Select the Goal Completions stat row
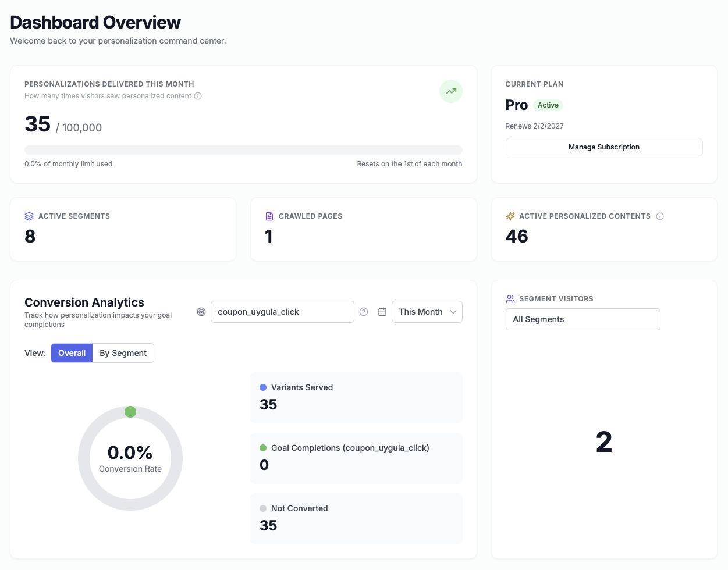 pos(356,458)
